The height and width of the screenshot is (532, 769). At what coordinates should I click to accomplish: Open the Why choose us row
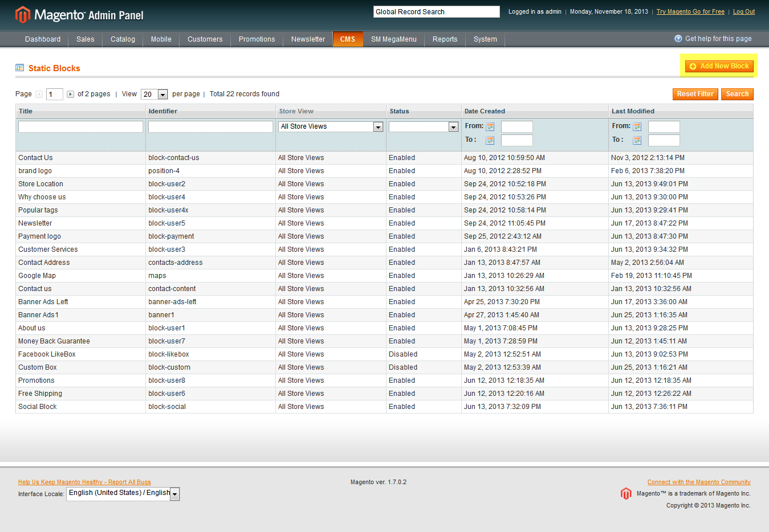tap(384, 197)
